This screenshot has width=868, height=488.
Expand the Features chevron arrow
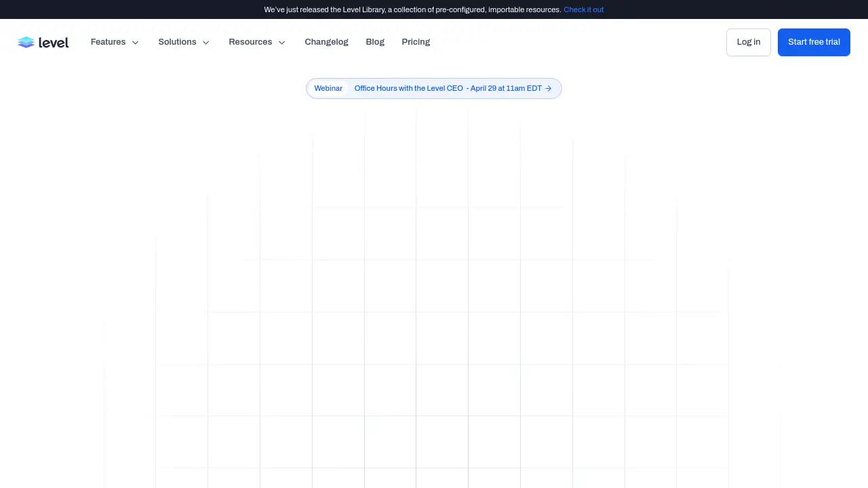135,43
